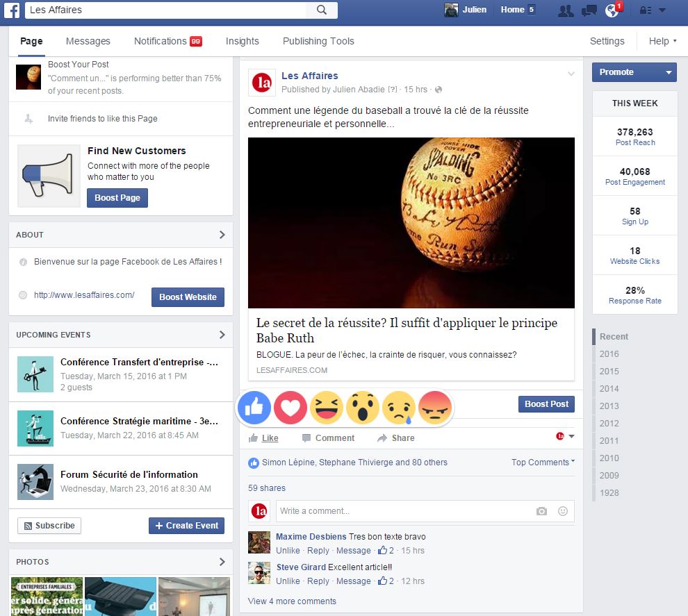Choose the Love heart reaction
This screenshot has height=616, width=688.
(290, 408)
